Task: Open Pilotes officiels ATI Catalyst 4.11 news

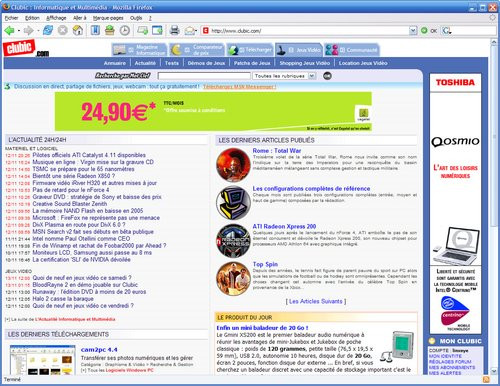Action: pyautogui.click(x=89, y=155)
